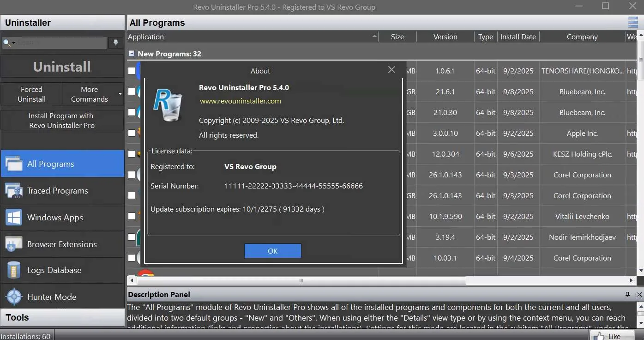Open Traced Programs from sidebar icon
The width and height of the screenshot is (644, 340).
[13, 190]
